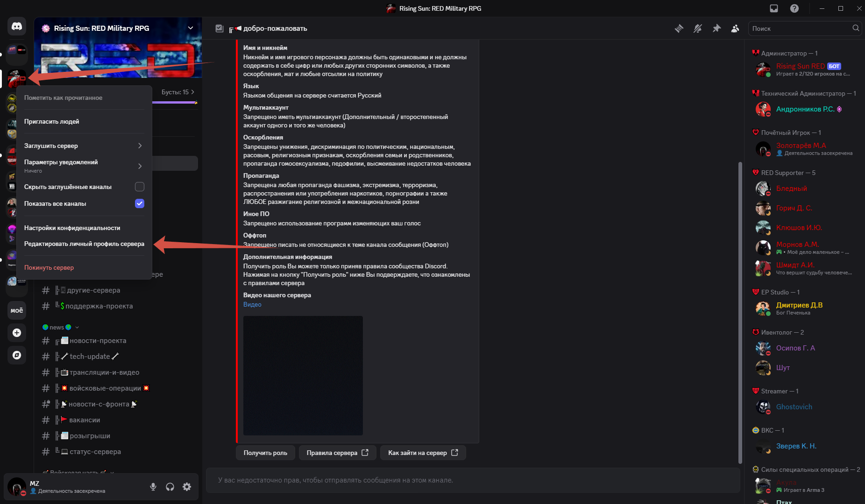Open the Rising Sun server icon in sidebar
The height and width of the screenshot is (504, 865).
(17, 78)
